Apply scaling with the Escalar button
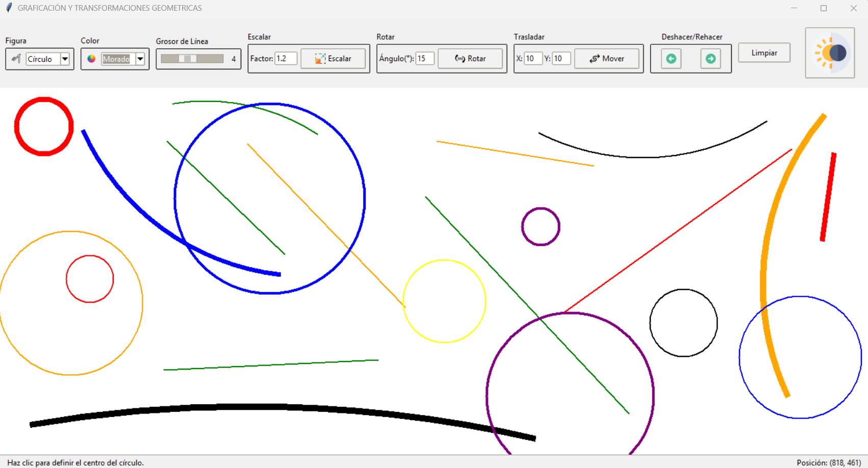The width and height of the screenshot is (868, 468). [x=333, y=59]
